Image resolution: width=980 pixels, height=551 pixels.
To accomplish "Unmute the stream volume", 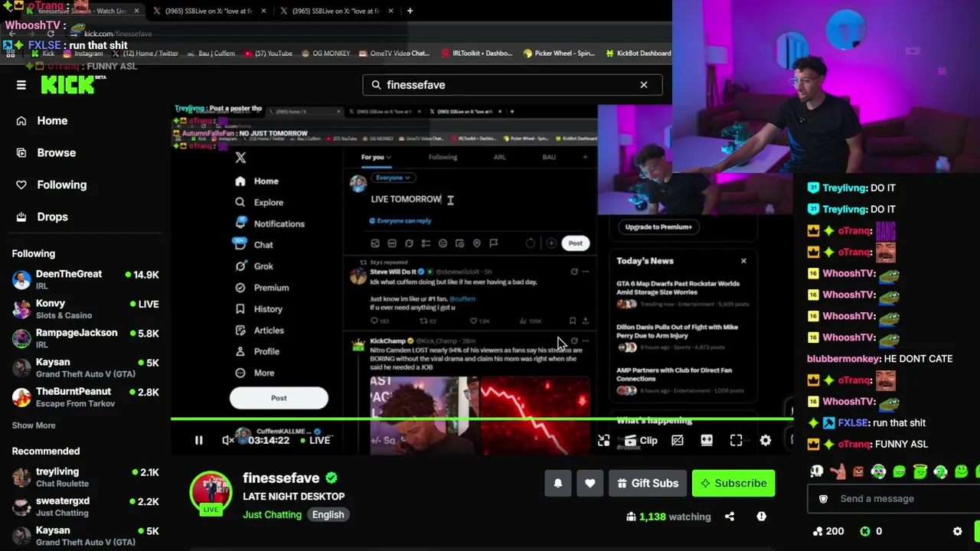I will 227,440.
